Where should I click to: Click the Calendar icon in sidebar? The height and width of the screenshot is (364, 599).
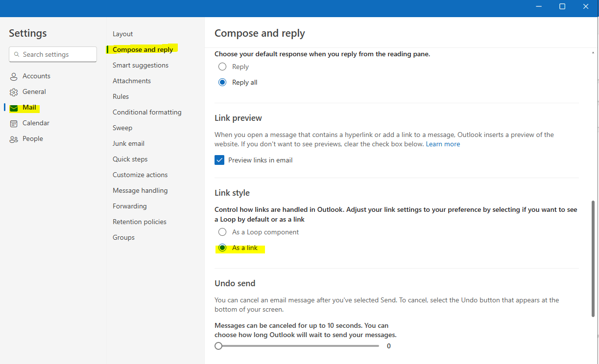[14, 123]
